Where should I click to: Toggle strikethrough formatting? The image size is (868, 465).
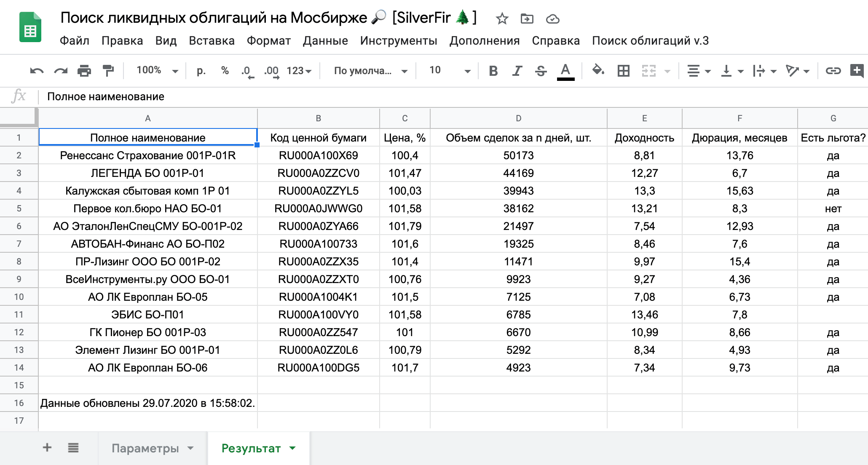pyautogui.click(x=541, y=71)
